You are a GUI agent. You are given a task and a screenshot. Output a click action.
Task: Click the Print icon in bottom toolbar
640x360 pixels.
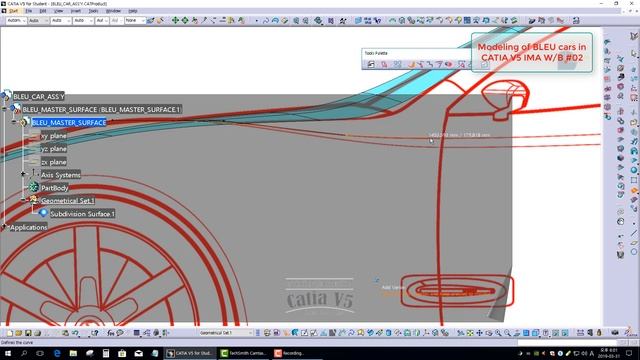point(37,333)
